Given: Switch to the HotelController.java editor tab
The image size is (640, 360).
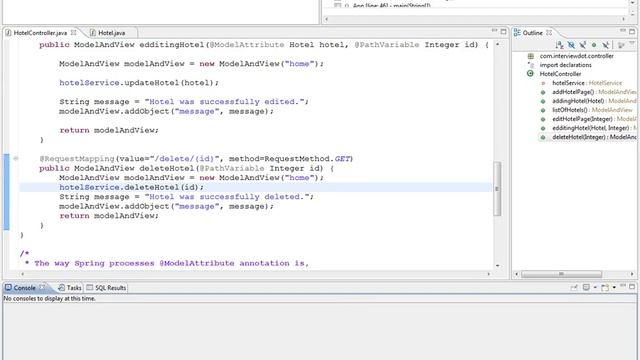Looking at the screenshot, I should click(40, 33).
